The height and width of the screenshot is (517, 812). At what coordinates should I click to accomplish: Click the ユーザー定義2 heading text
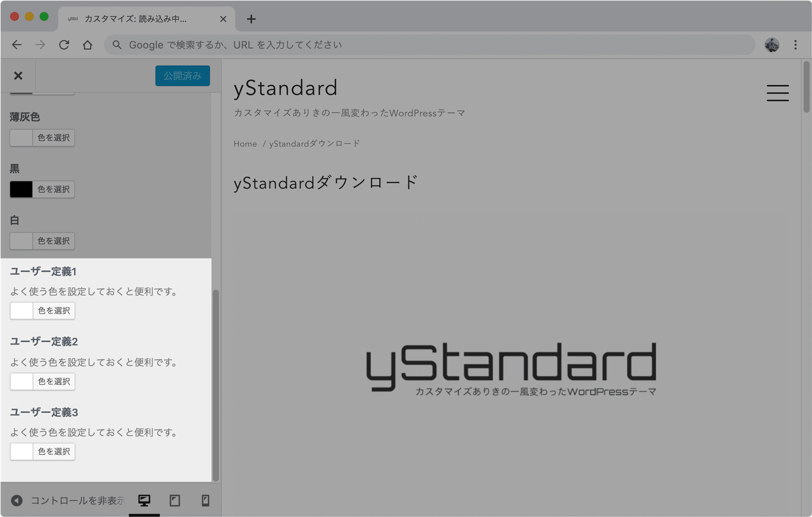(x=44, y=341)
